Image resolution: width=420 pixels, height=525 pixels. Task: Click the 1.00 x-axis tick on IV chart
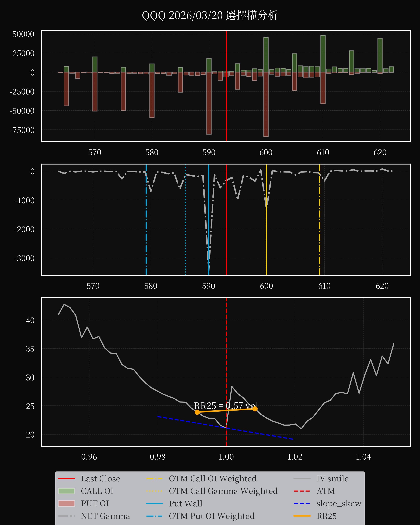(x=226, y=457)
